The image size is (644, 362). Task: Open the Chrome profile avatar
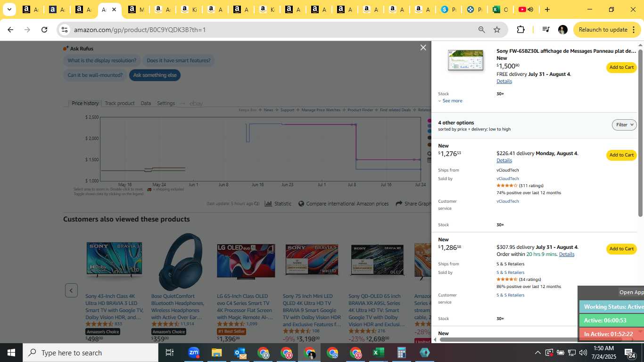[562, 30]
